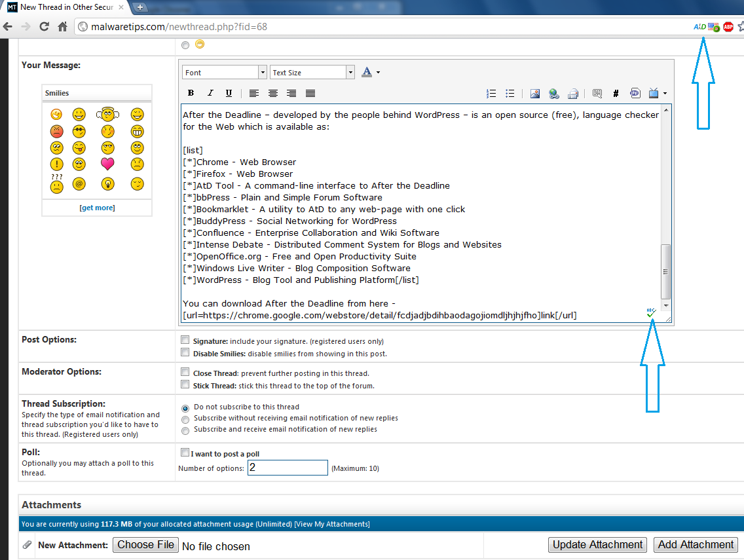This screenshot has width=744, height=560.
Task: Expand video insert dropdown arrow
Action: coord(665,94)
